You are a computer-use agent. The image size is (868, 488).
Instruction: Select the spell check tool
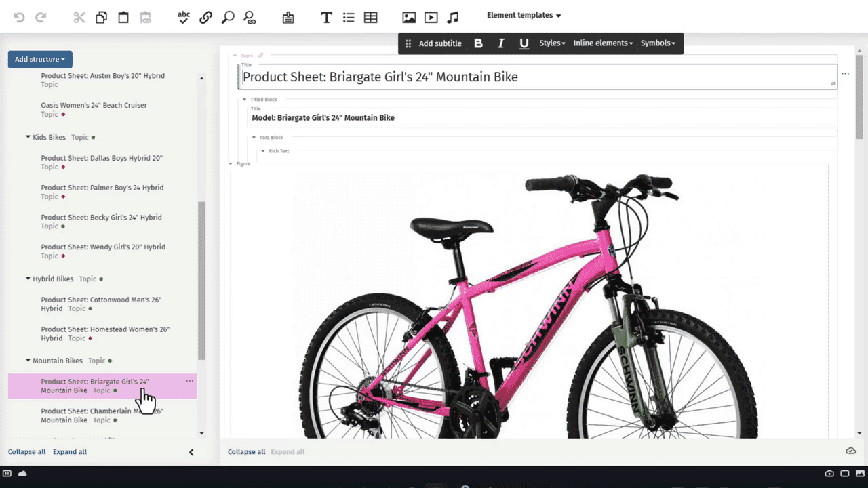click(x=183, y=17)
